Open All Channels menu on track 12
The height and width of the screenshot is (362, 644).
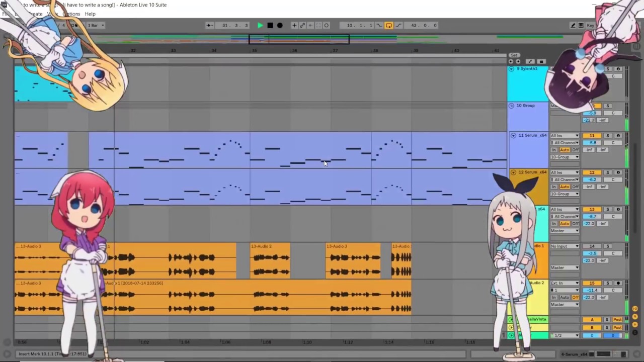pyautogui.click(x=565, y=179)
